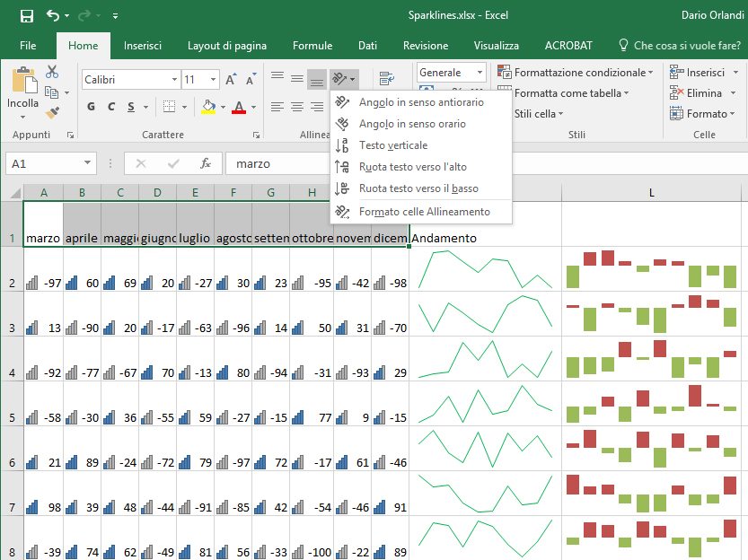Click the Incolla paste button

(23, 94)
